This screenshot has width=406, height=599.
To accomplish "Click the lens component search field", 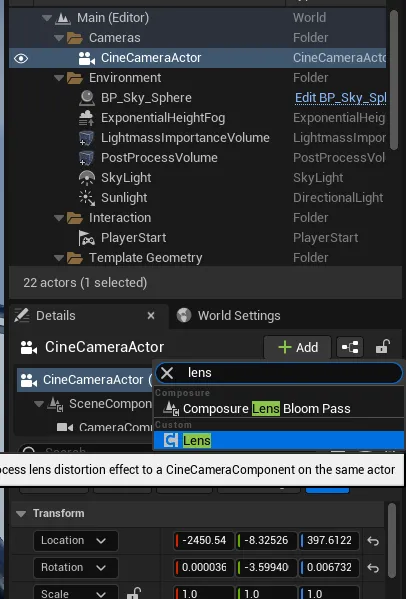I will (x=279, y=372).
